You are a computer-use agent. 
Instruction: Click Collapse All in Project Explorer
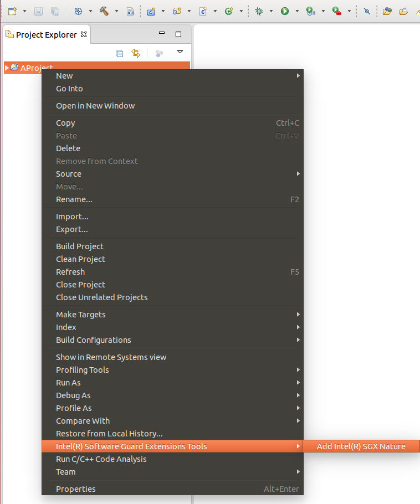119,53
